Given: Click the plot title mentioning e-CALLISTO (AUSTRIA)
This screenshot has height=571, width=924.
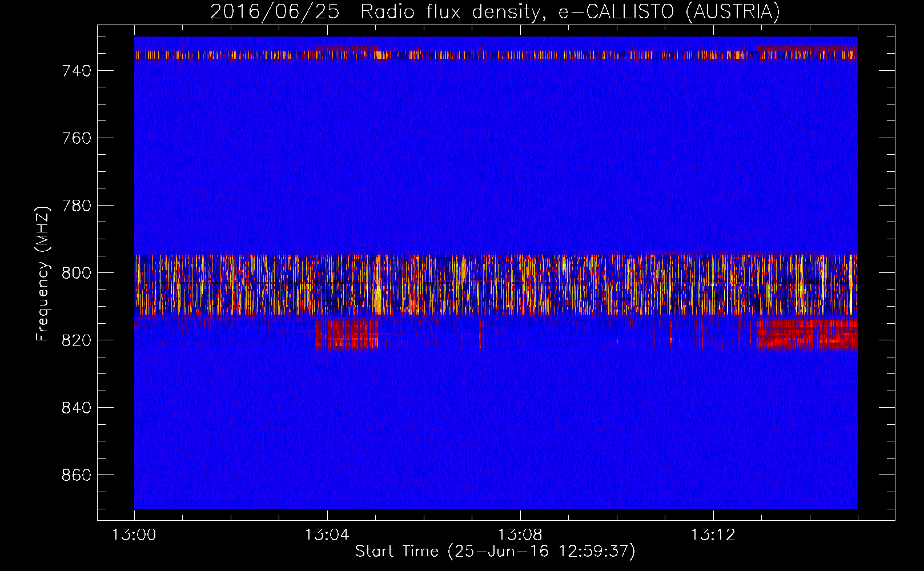Looking at the screenshot, I should 495,11.
